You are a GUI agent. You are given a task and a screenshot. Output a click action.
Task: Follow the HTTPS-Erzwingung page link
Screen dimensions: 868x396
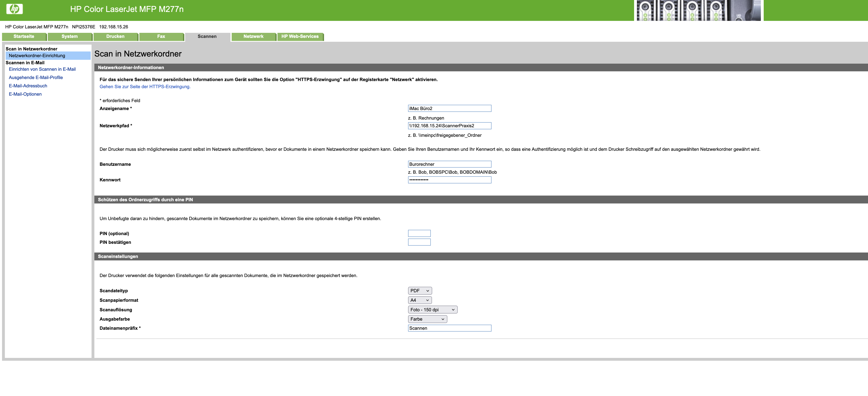(x=145, y=87)
